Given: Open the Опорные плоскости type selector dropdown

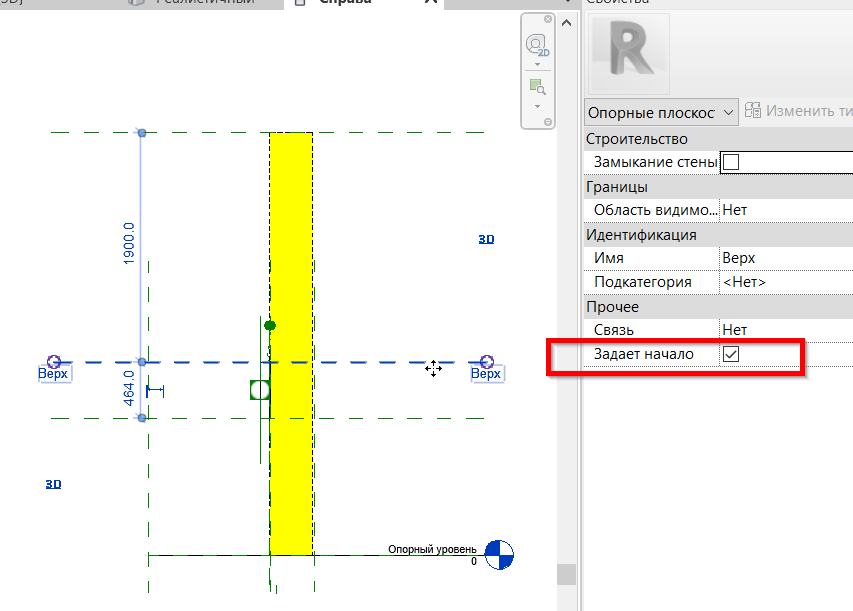Looking at the screenshot, I should click(661, 113).
